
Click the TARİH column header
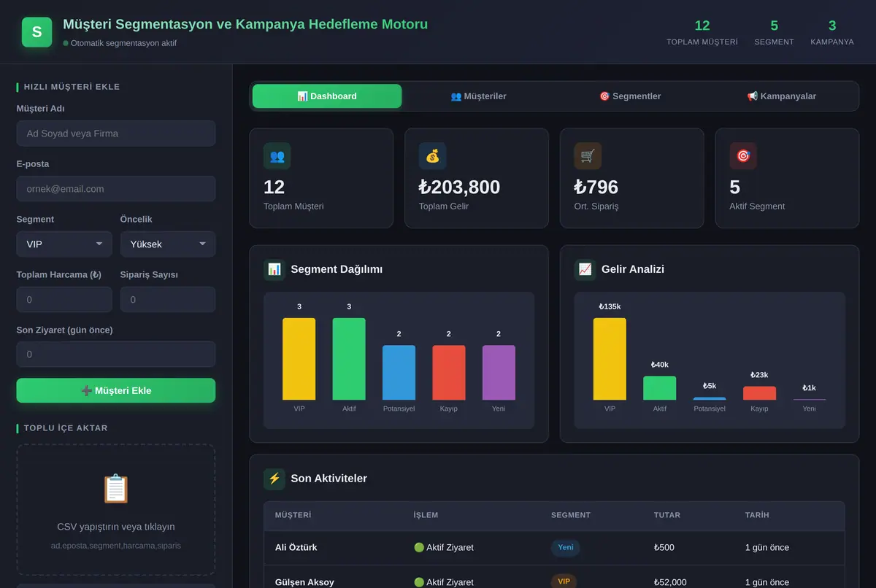coord(757,515)
